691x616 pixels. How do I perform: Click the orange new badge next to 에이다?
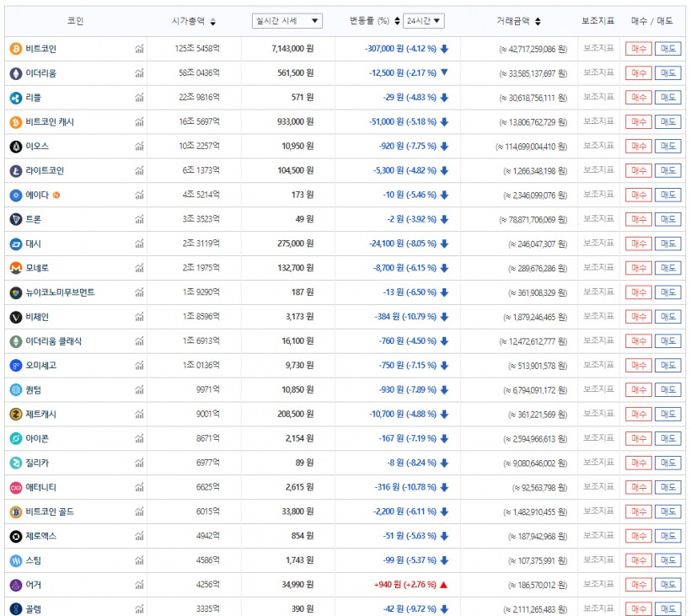pos(56,196)
